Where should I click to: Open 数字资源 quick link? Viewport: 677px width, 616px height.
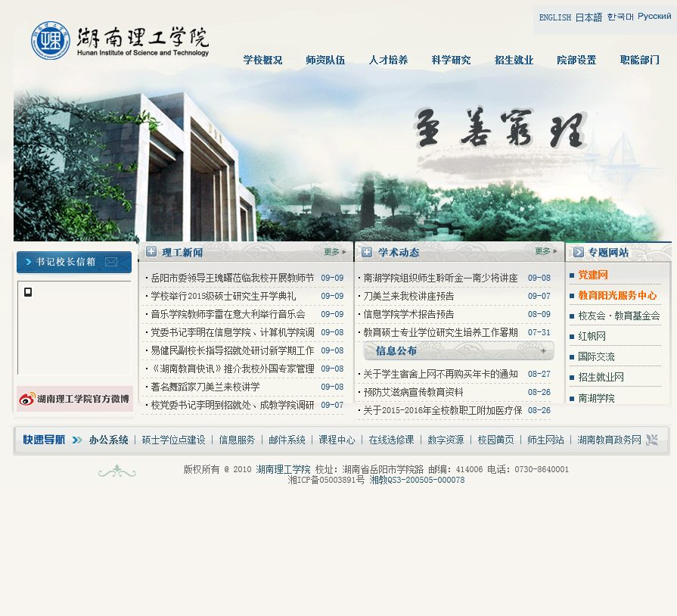pyautogui.click(x=446, y=440)
